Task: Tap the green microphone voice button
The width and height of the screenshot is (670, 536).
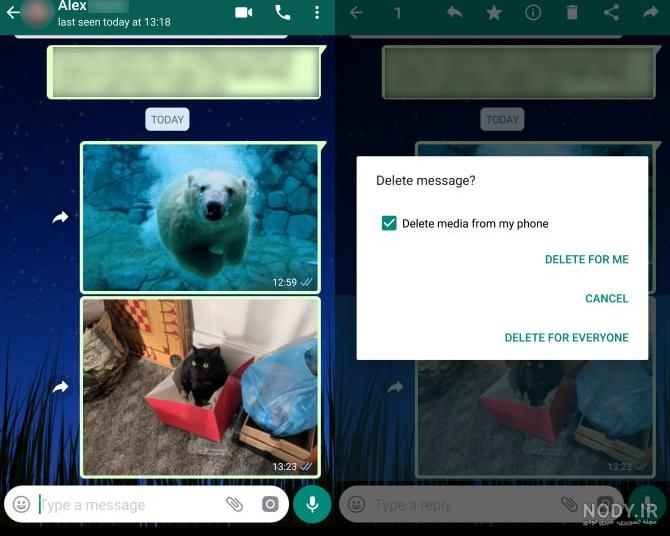Action: [x=312, y=504]
